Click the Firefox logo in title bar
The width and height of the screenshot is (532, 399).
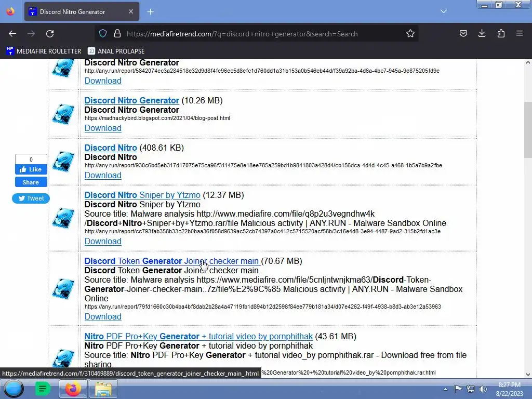(x=10, y=11)
